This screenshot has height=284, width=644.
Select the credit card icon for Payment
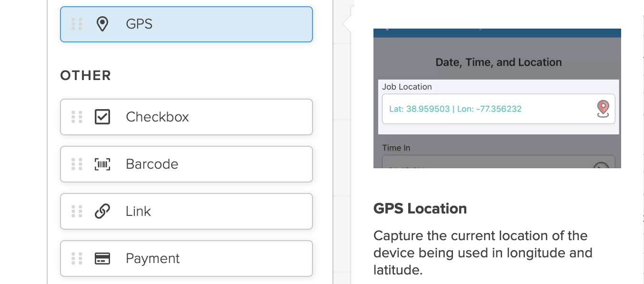102,258
